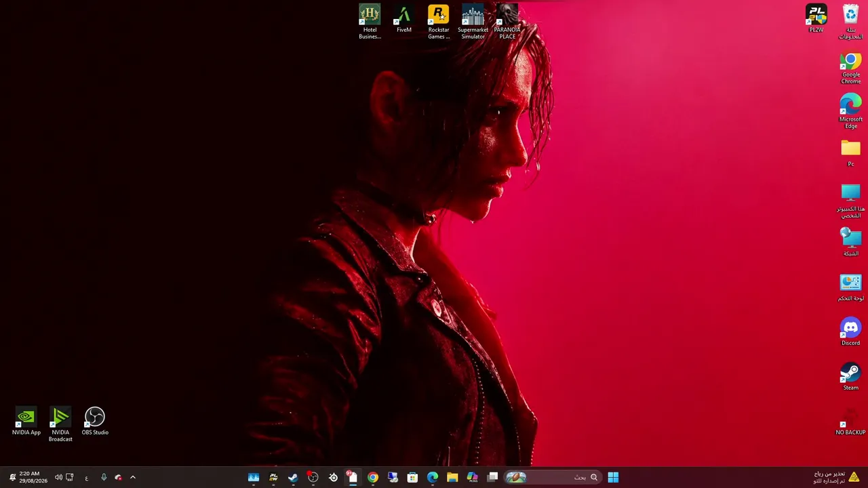The image size is (868, 488).
Task: Open the Network (الشبكة) desktop icon
Action: click(x=850, y=243)
